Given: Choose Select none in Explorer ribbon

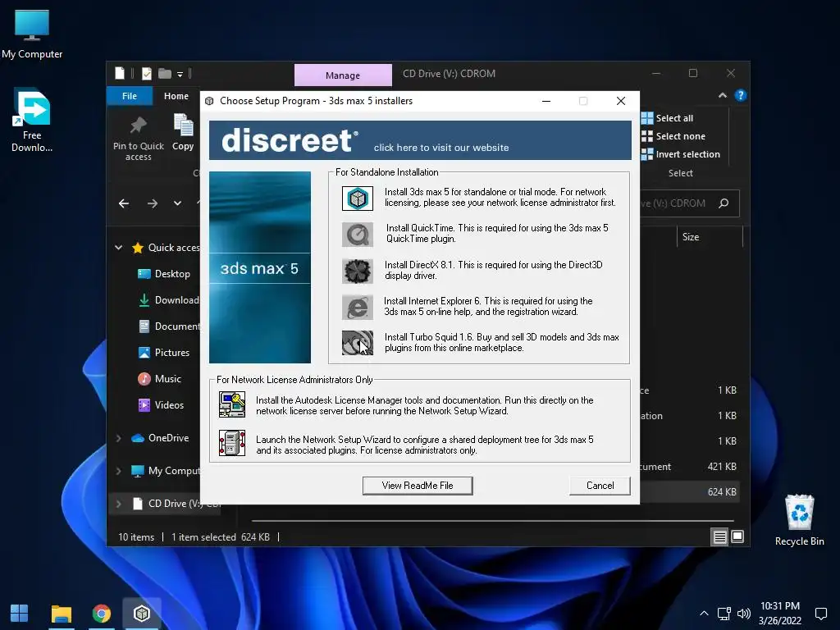Looking at the screenshot, I should (x=673, y=136).
